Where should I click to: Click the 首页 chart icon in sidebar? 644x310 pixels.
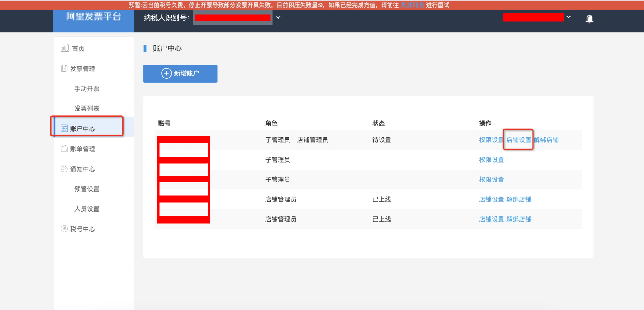point(65,48)
